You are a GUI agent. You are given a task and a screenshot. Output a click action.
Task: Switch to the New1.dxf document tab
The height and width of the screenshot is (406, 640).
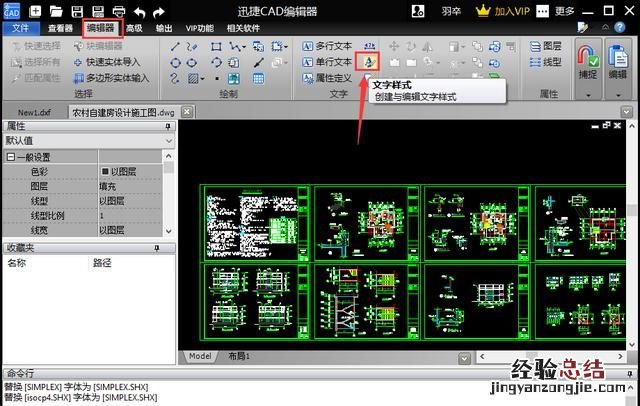[34, 112]
